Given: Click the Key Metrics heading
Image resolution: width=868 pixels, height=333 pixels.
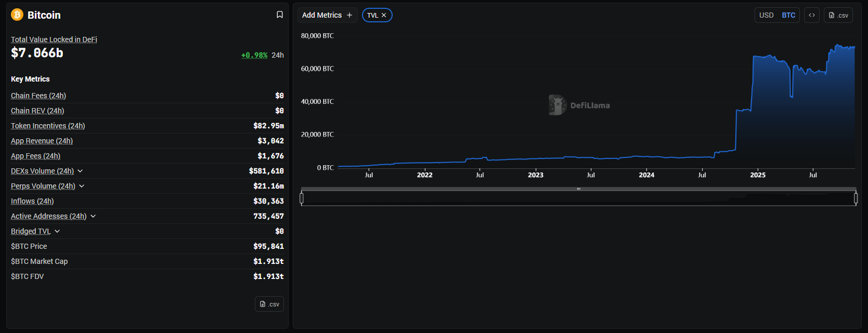Looking at the screenshot, I should pyautogui.click(x=30, y=79).
